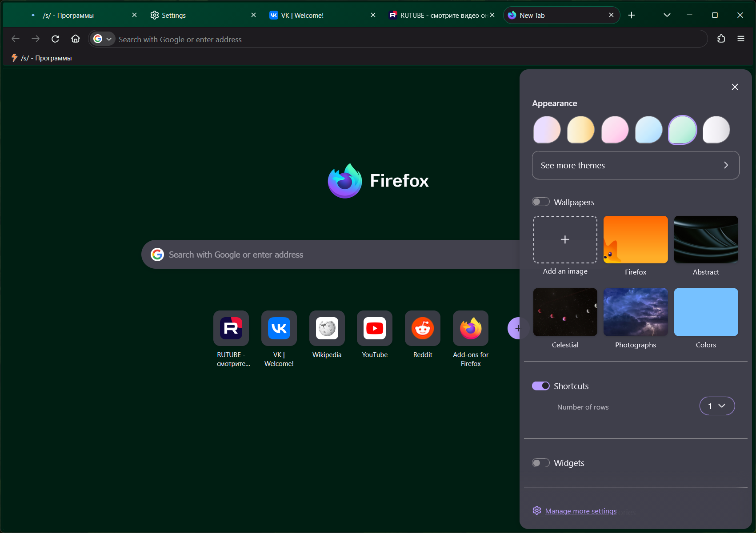
Task: Select the purple-peach gradient theme swatch
Action: point(547,130)
